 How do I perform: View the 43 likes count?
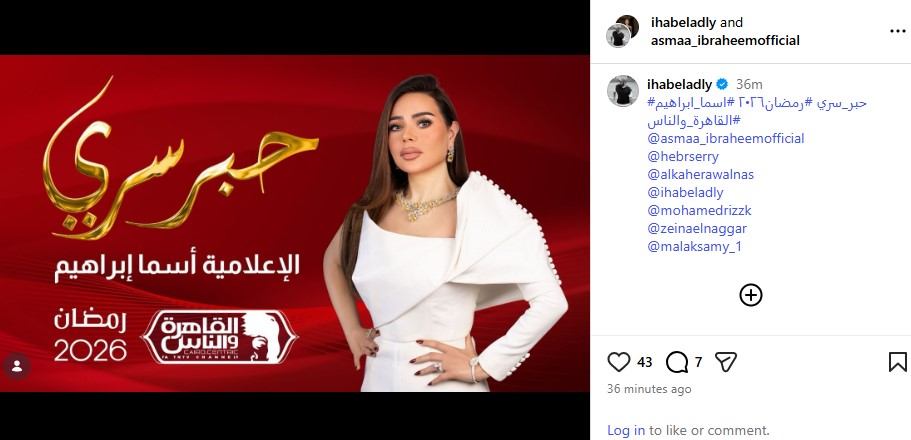coord(644,363)
